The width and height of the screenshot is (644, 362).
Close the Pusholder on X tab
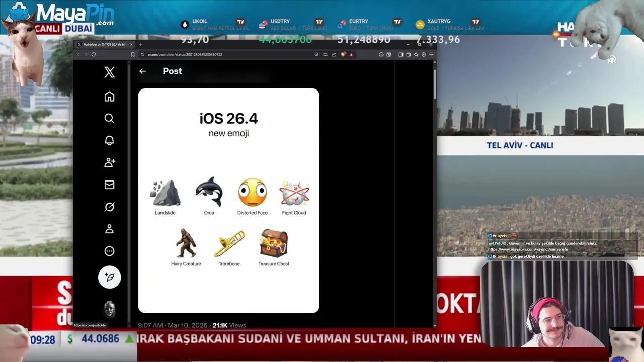coord(131,44)
